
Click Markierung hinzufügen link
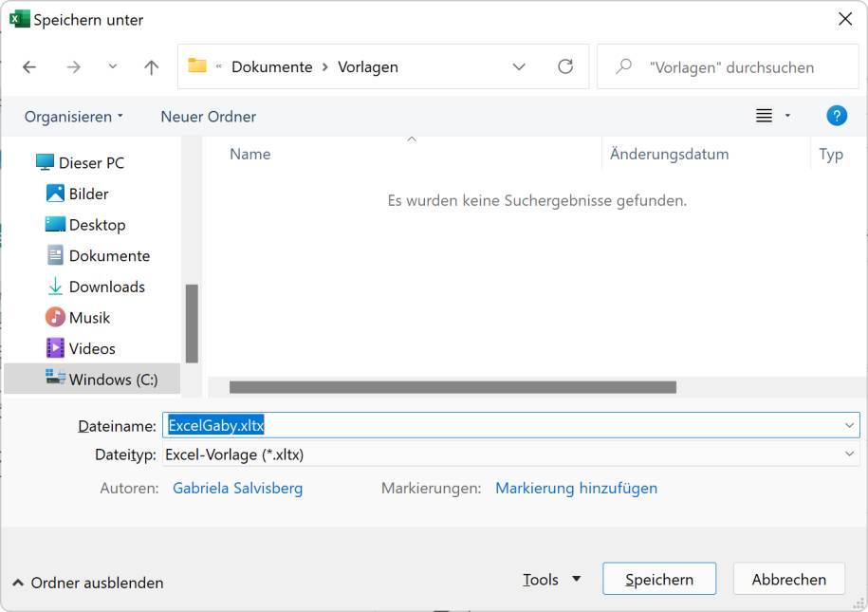[576, 489]
